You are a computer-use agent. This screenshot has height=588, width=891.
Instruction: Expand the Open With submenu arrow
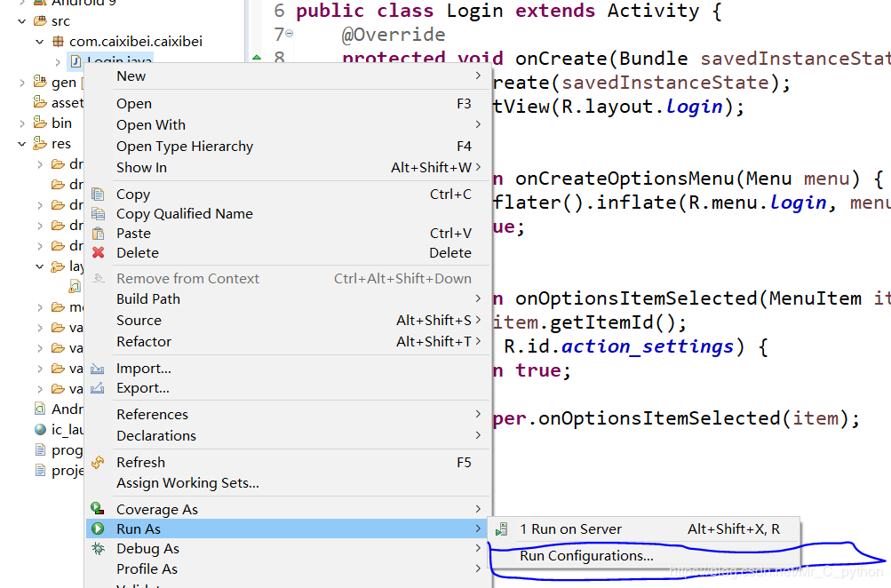[x=478, y=125]
